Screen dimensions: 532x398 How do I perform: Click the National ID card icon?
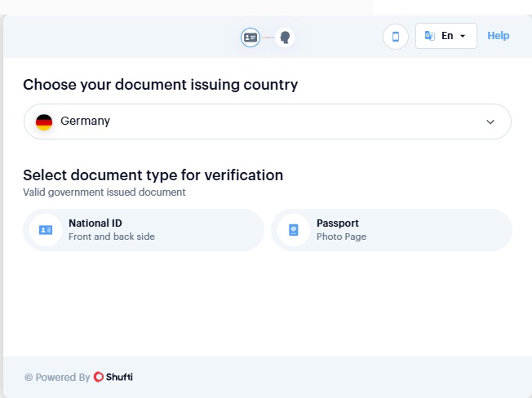(46, 230)
